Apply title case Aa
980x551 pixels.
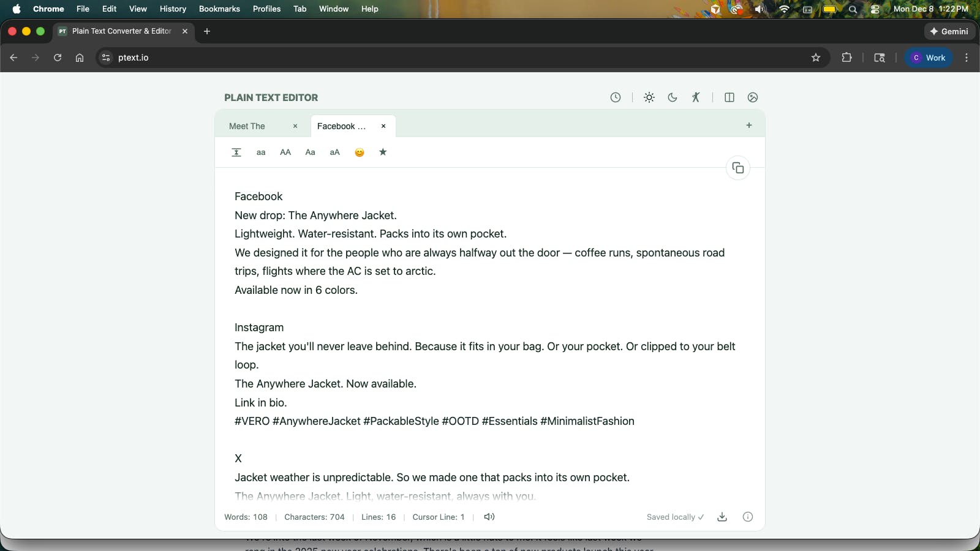(x=311, y=152)
